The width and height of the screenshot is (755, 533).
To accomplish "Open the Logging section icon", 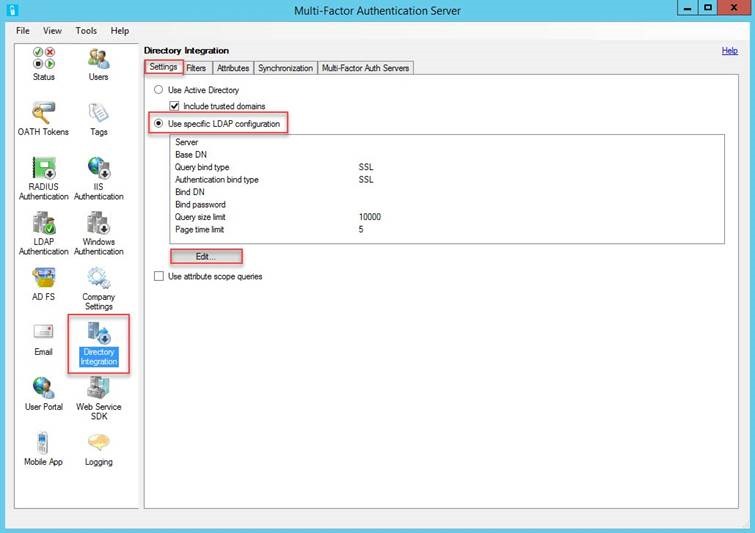I will [x=99, y=442].
